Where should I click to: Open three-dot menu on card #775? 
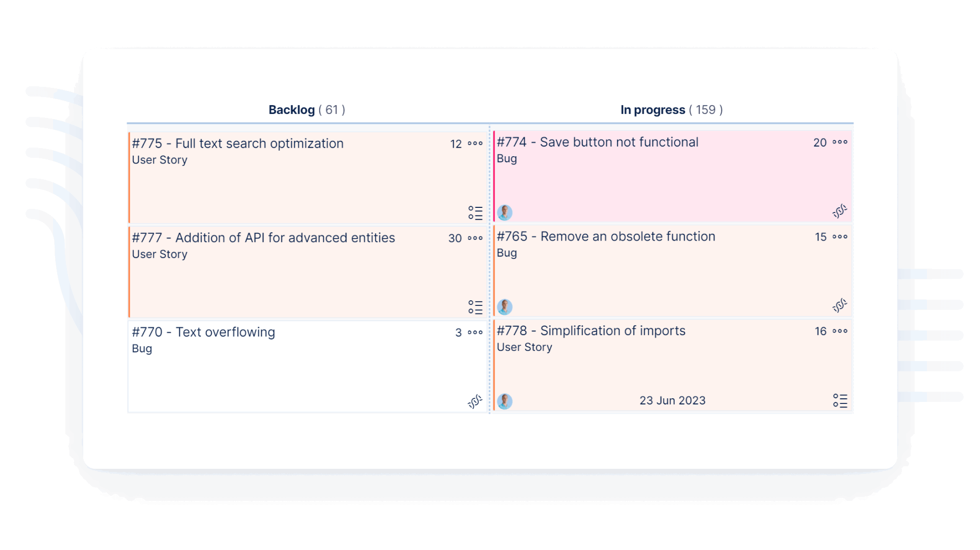coord(475,144)
